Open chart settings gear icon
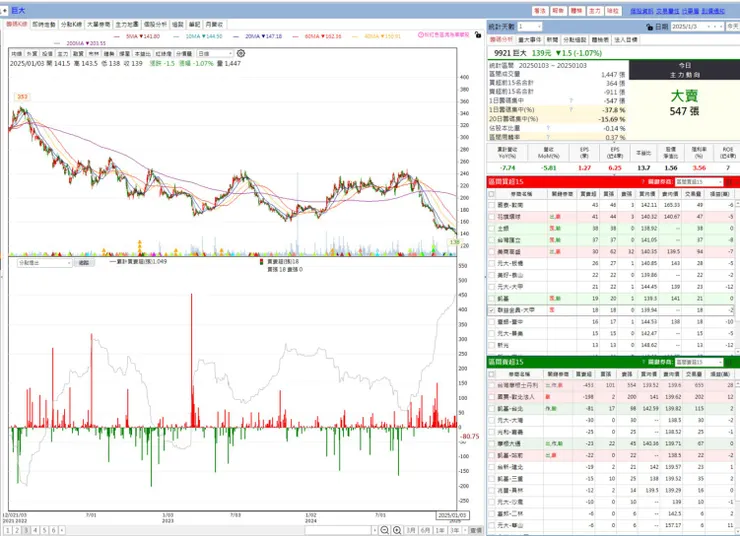 point(241,53)
